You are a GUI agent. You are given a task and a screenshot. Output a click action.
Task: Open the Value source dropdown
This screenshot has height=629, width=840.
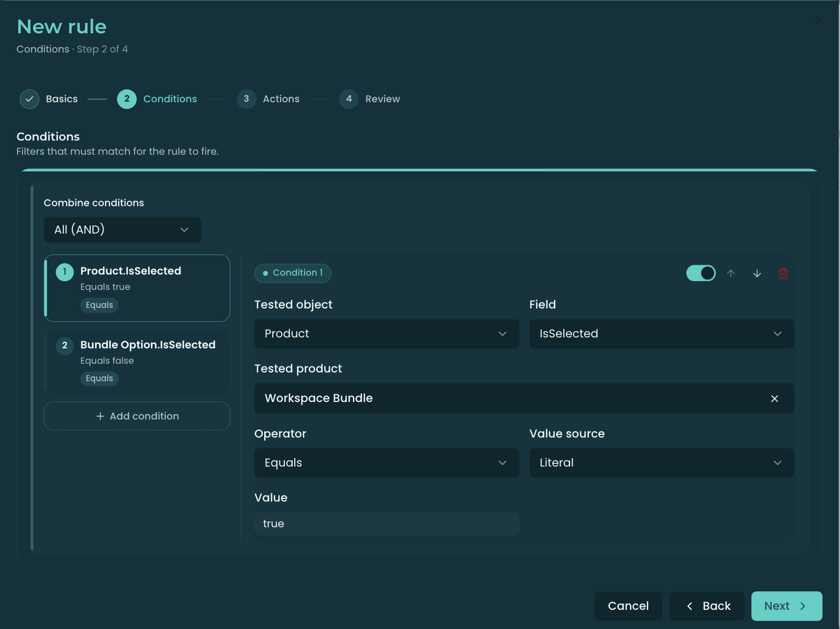tap(662, 463)
